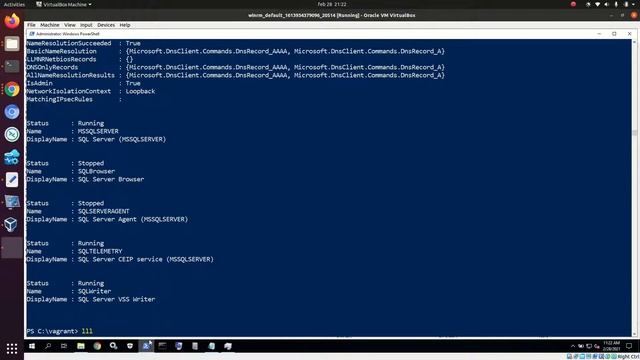Open Windows Action Center notifications icon

pos(629,346)
